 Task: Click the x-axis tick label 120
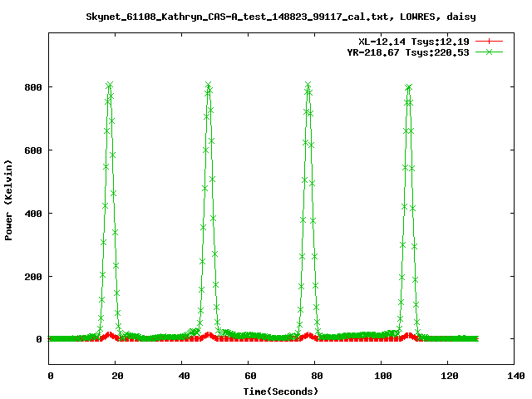(450, 376)
